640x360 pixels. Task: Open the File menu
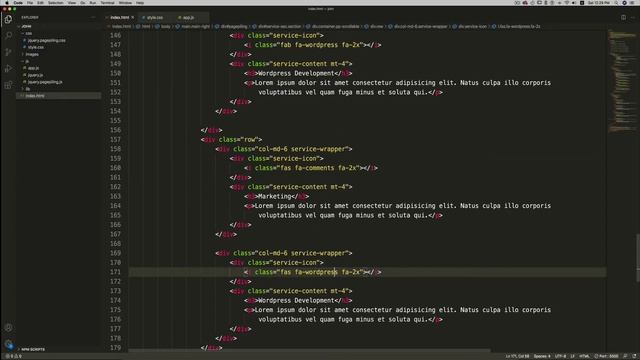coord(30,3)
